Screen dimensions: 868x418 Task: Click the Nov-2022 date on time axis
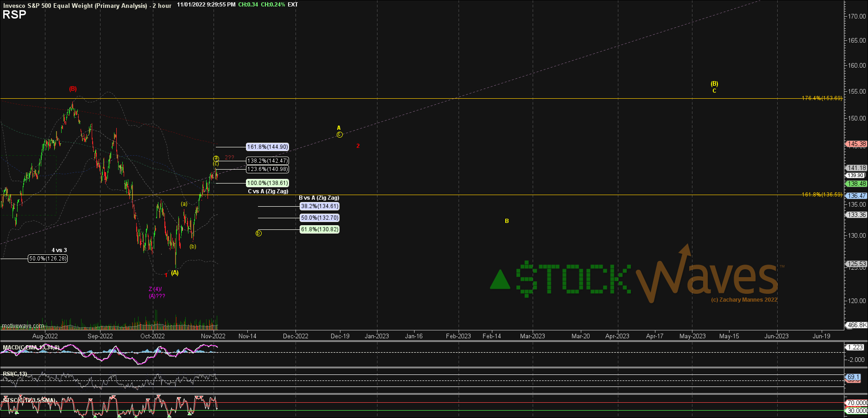[213, 336]
